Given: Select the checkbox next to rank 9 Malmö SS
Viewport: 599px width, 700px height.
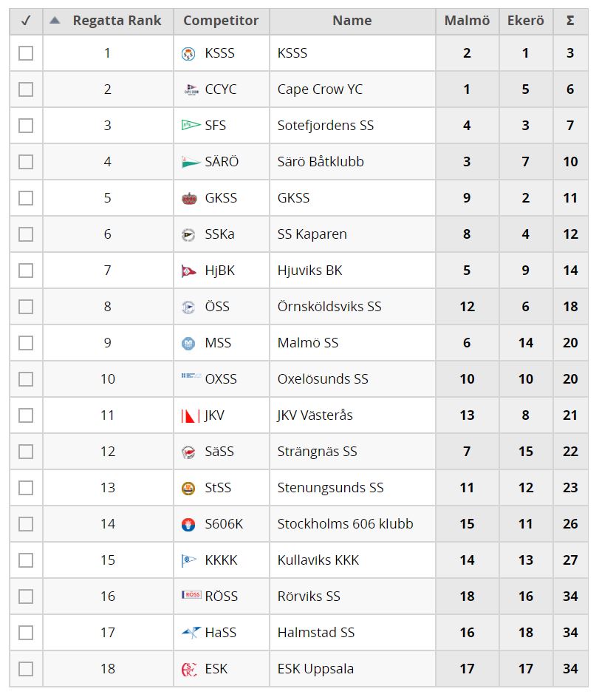Looking at the screenshot, I should click(26, 343).
